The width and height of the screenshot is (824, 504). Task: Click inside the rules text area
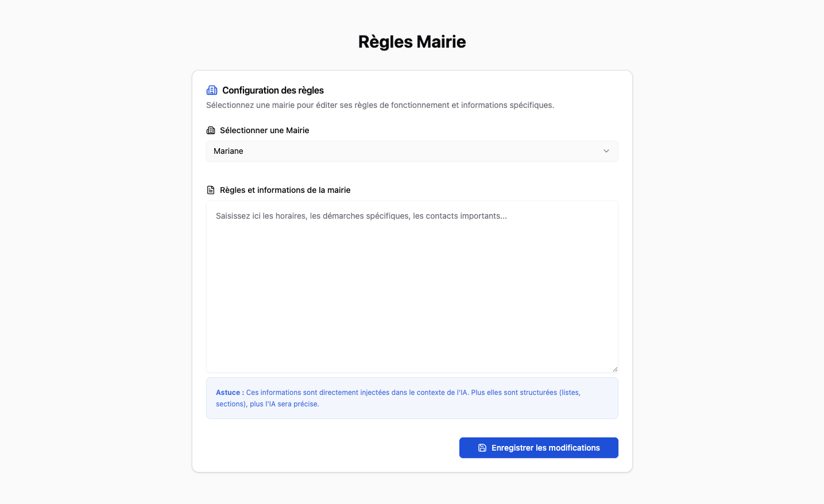[x=412, y=286]
